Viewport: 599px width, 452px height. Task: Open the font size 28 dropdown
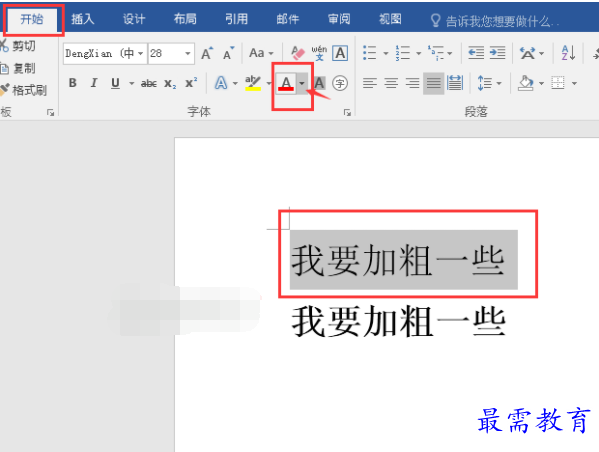(187, 53)
